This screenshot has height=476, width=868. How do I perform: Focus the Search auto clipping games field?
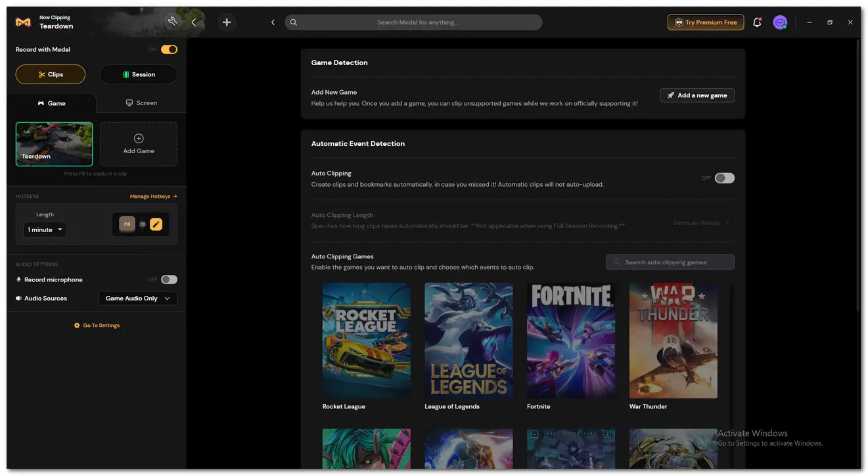point(670,262)
